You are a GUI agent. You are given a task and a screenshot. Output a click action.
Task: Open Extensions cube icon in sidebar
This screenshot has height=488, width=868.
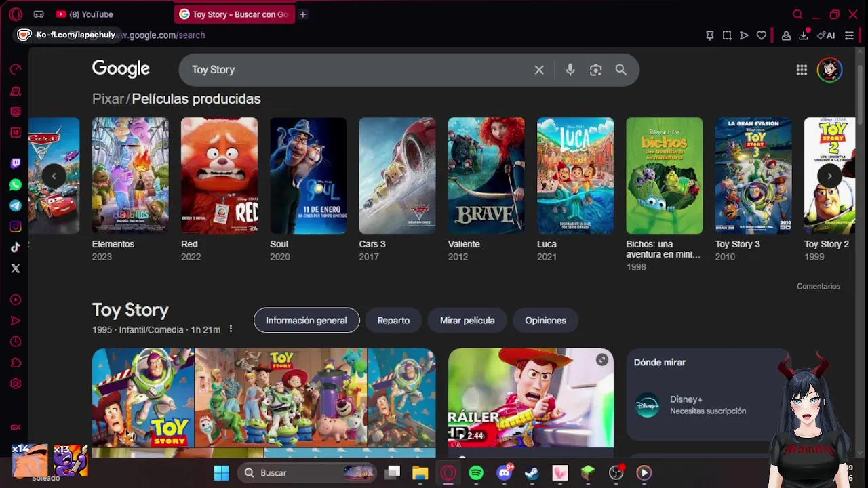tap(16, 363)
